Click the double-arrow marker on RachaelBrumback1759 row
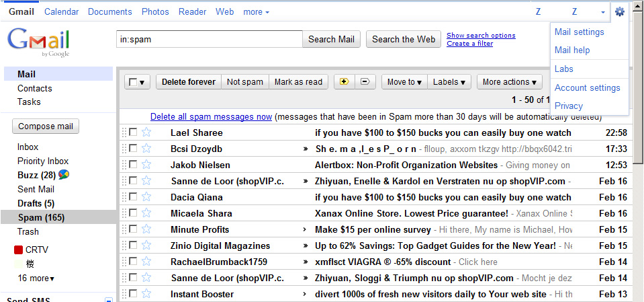 point(305,262)
